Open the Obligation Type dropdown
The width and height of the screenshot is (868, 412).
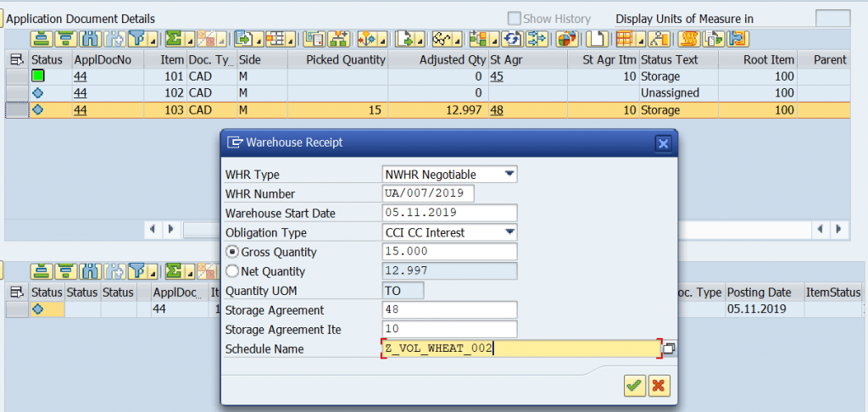[x=509, y=232]
